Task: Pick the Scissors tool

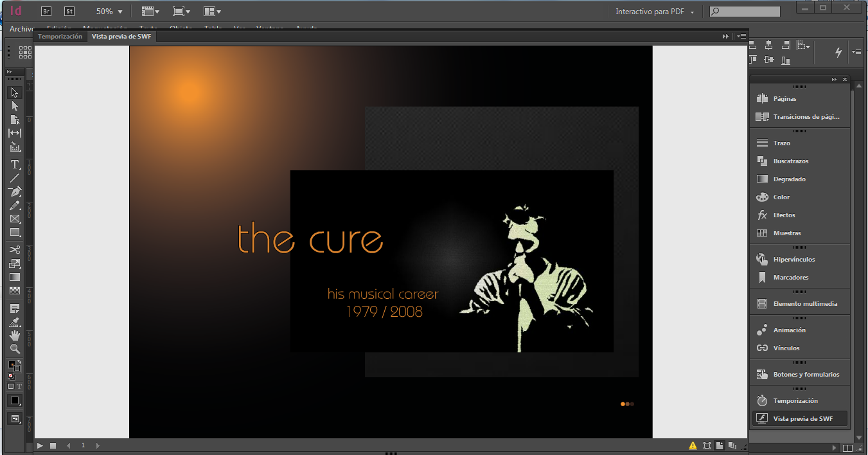Action: click(x=15, y=249)
